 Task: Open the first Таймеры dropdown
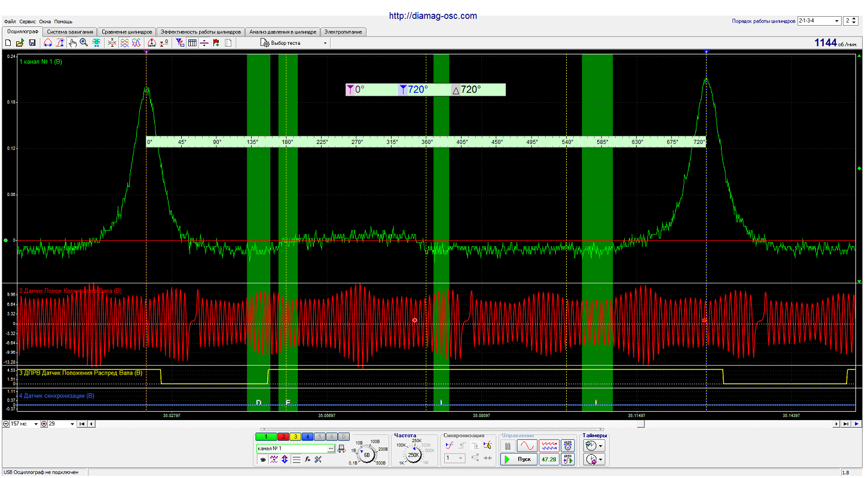click(594, 446)
